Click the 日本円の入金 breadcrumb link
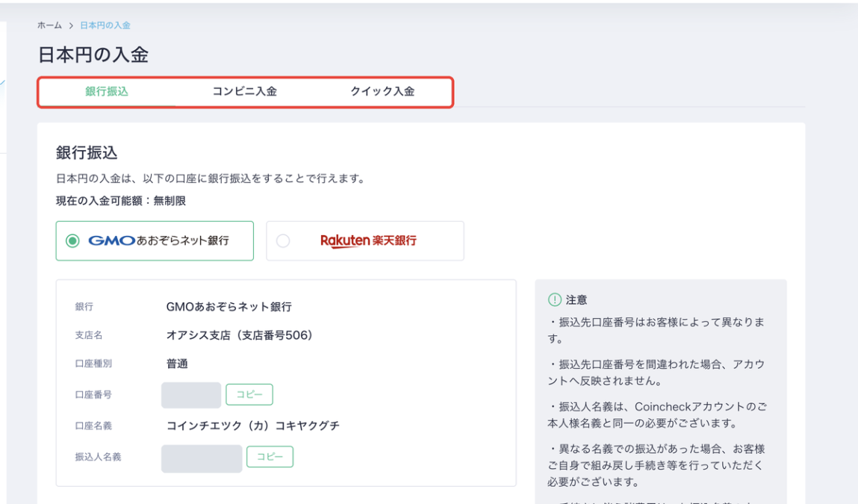Viewport: 858px width, 504px height. [105, 25]
